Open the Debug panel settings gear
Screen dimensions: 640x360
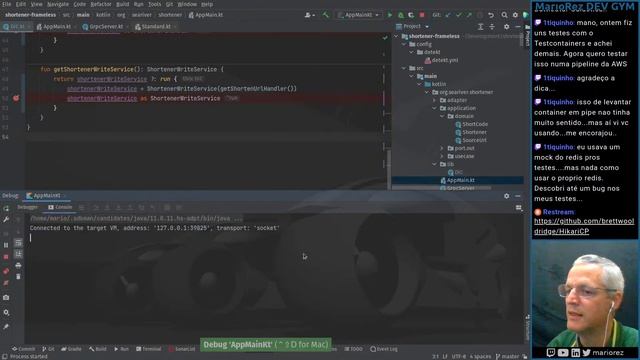(507, 196)
